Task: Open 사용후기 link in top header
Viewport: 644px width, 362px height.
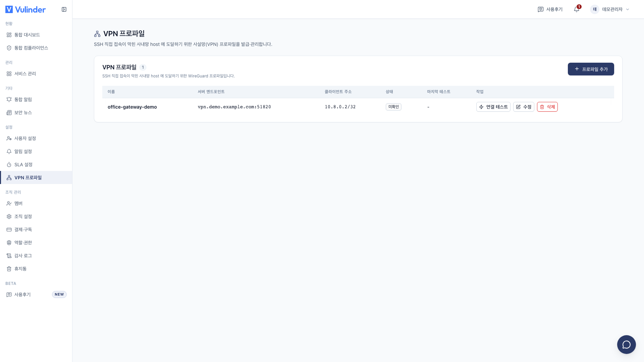Action: [550, 9]
